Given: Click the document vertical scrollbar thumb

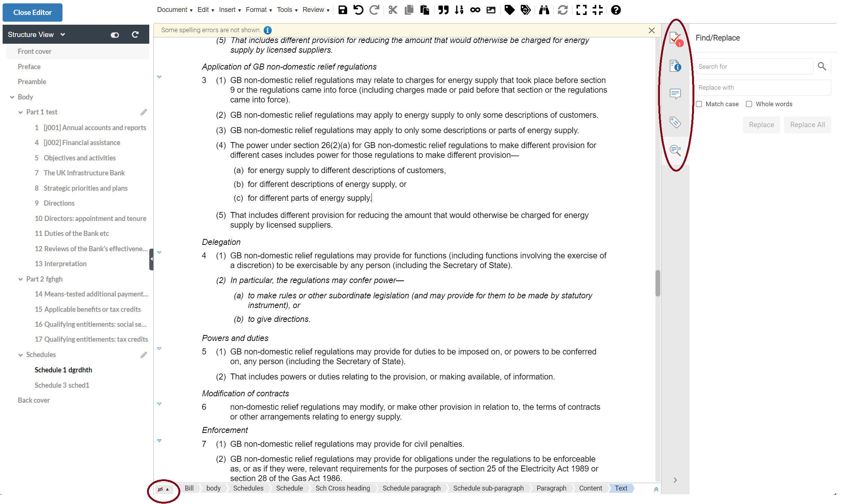Looking at the screenshot, I should pos(658,283).
